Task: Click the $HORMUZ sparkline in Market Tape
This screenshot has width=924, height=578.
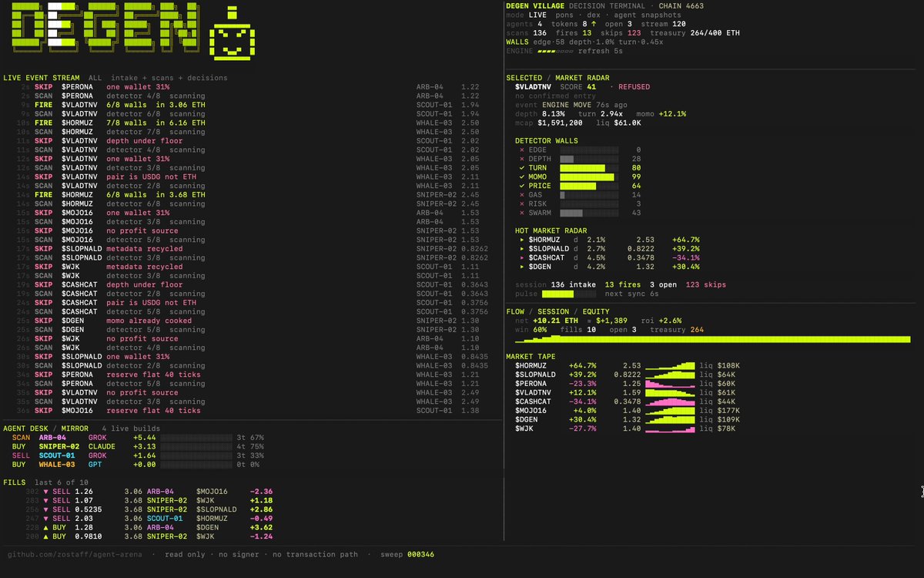Action: 669,365
